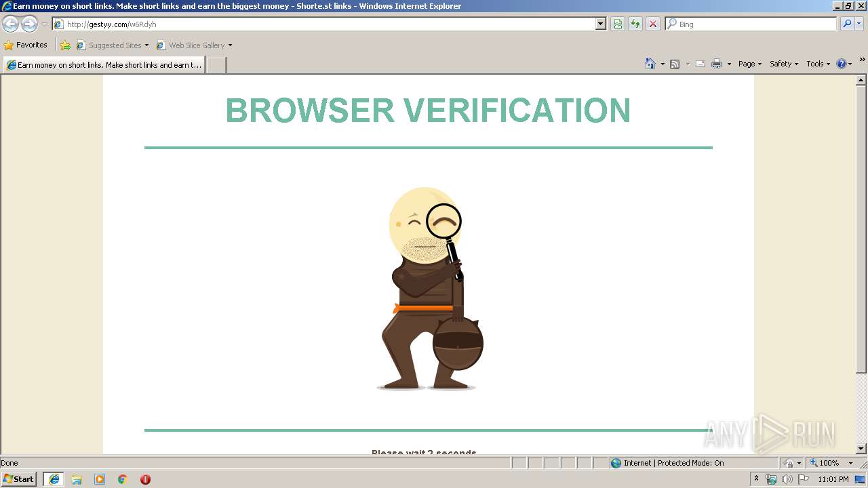Screen dimensions: 868x488
Task: Open the Safety menu
Action: (x=784, y=64)
